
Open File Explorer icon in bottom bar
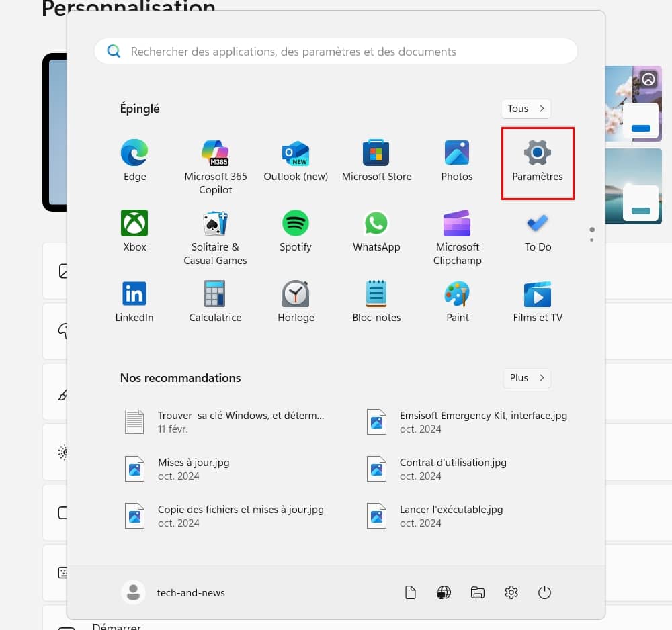pos(478,592)
